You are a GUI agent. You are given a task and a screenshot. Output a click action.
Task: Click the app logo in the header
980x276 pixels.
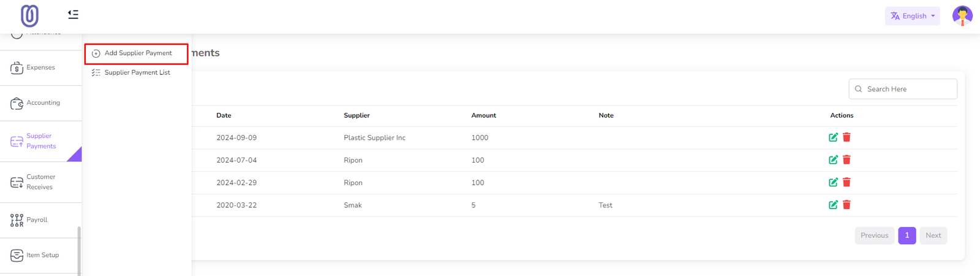coord(29,16)
